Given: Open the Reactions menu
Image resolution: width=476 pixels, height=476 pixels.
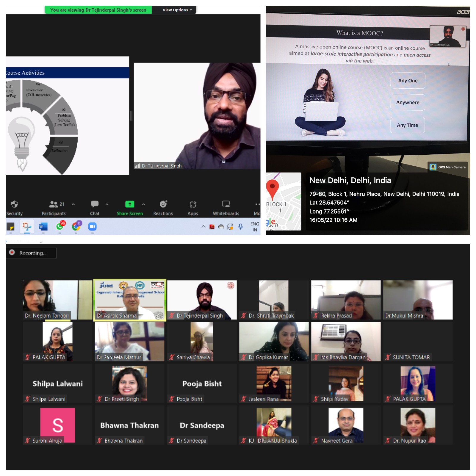Looking at the screenshot, I should pos(163,208).
